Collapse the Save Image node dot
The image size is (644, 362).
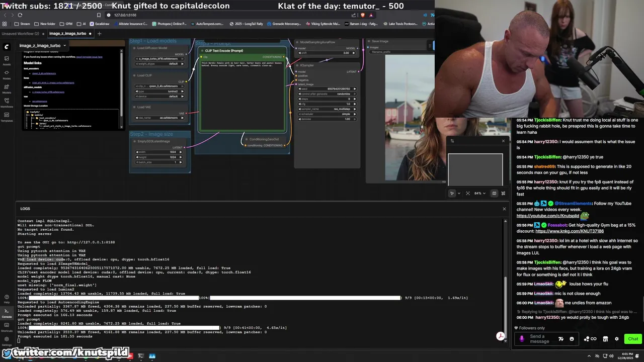369,41
